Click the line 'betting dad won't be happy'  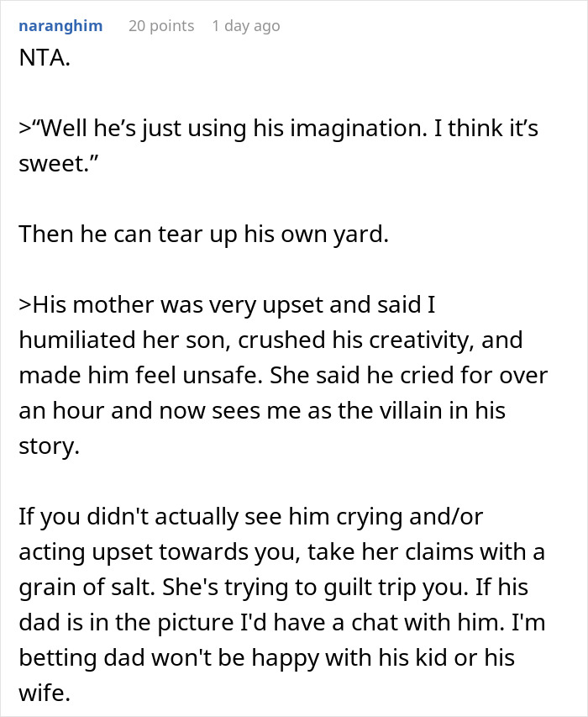pyautogui.click(x=267, y=658)
